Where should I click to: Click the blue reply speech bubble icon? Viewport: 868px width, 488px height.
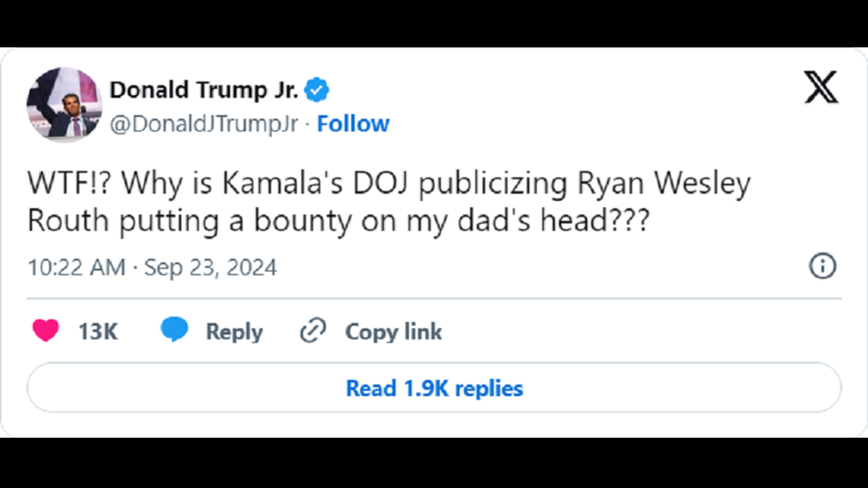[x=174, y=330]
